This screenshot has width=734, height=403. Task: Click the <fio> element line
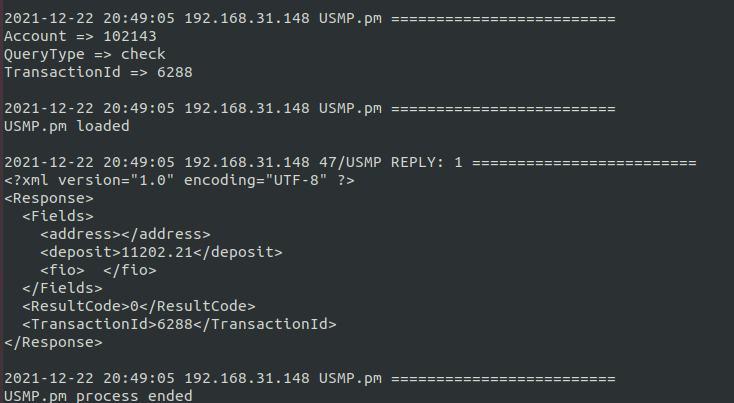98,270
